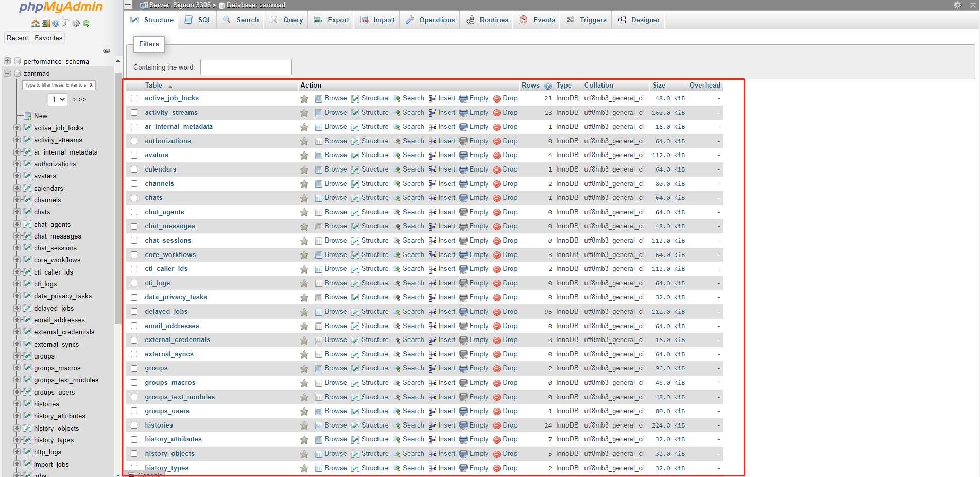
Task: Check the channels table checkbox
Action: click(x=134, y=184)
